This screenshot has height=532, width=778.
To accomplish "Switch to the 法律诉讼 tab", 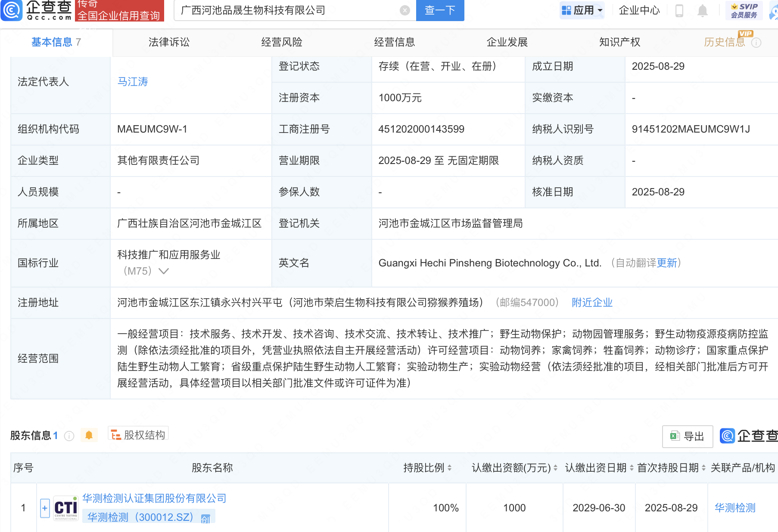I will pos(169,42).
